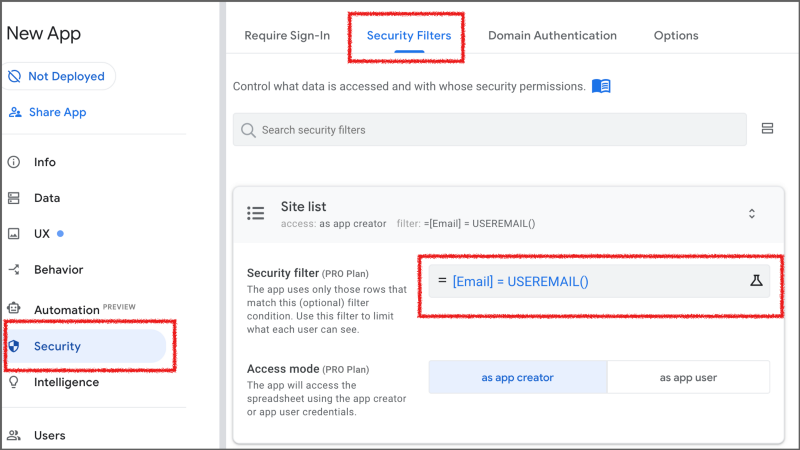Open the documentation book icon
Screen dimensions: 800x450
(x=601, y=86)
